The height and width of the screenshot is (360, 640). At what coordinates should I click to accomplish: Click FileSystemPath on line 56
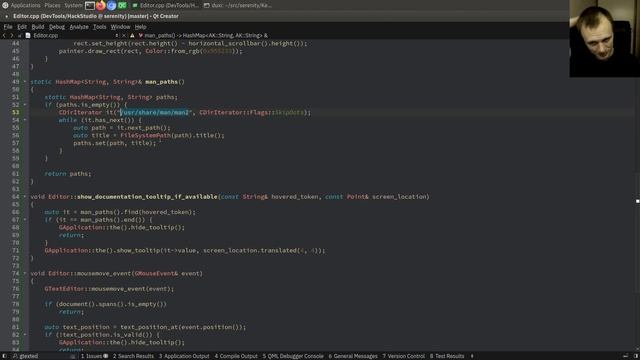pos(146,135)
